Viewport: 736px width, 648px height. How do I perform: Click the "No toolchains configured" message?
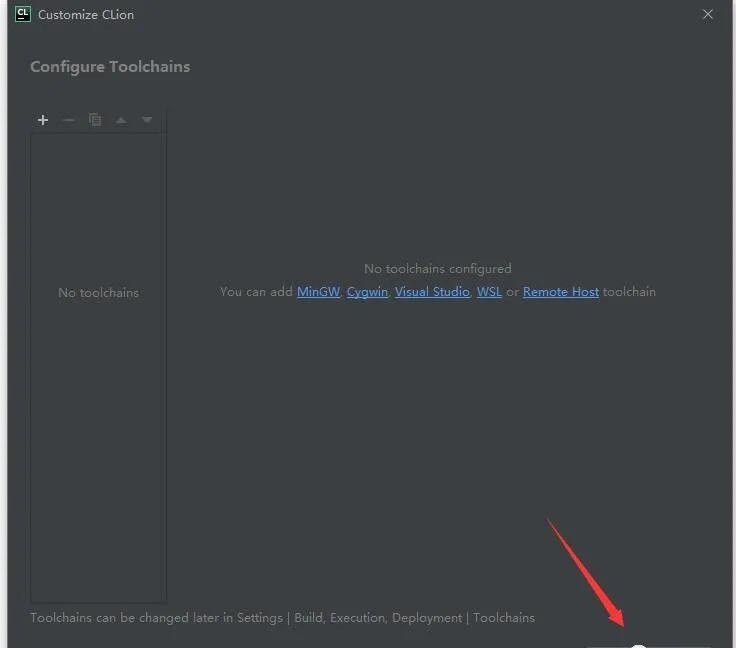point(437,269)
